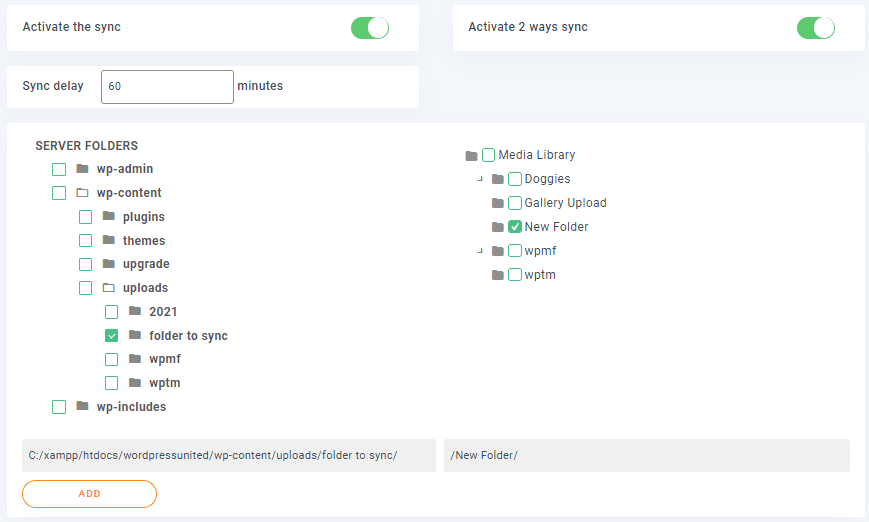
Task: Click the uploads folder icon
Action: [109, 288]
